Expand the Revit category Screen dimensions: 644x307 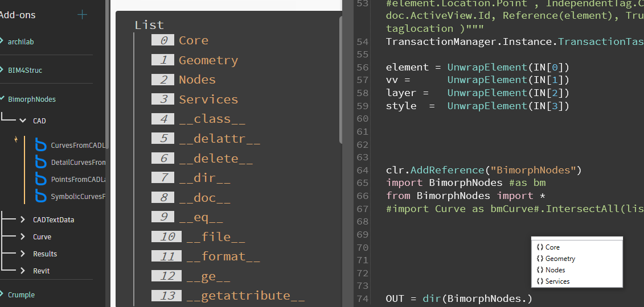coord(23,271)
